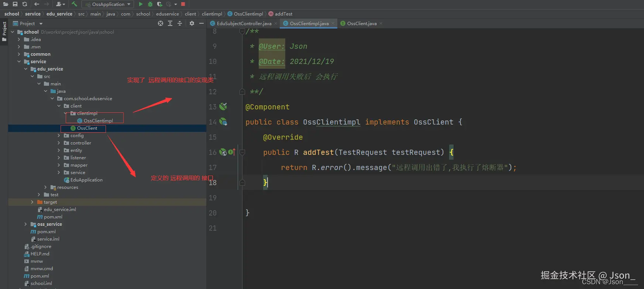Viewport: 644px width, 289px height.
Task: Open Project panel settings gear
Action: 192,23
